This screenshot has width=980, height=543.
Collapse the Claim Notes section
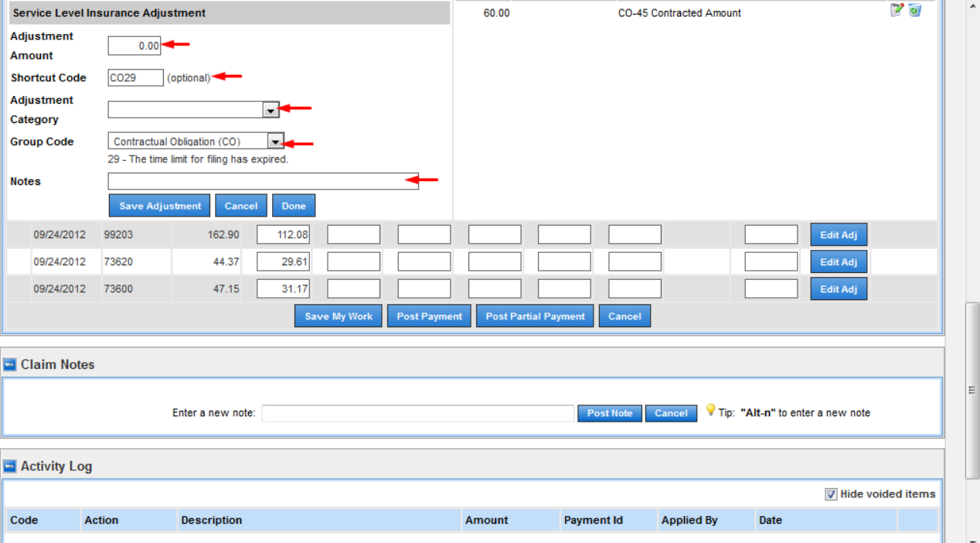pos(10,365)
